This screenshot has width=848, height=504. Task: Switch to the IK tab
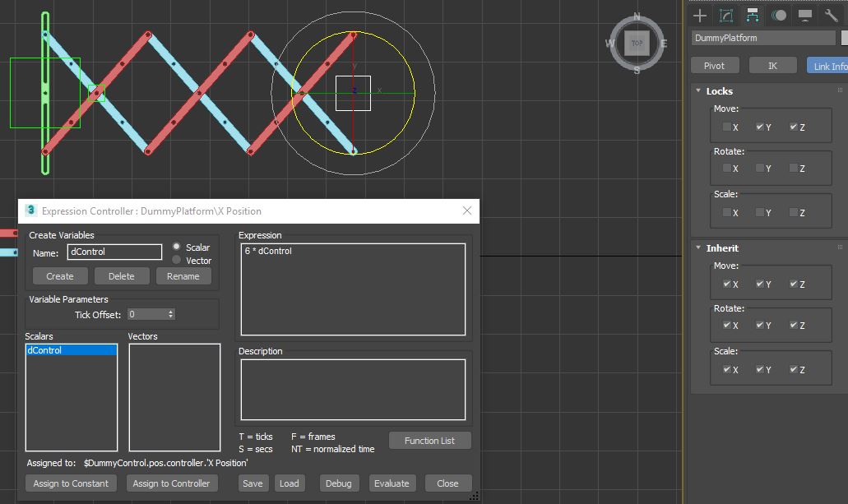(772, 66)
